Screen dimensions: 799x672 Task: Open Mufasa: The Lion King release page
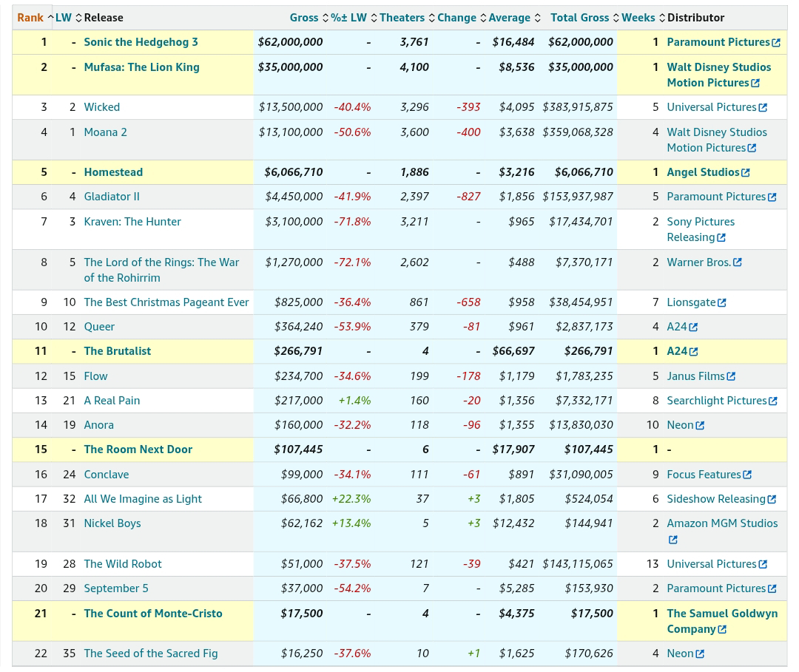(x=141, y=67)
